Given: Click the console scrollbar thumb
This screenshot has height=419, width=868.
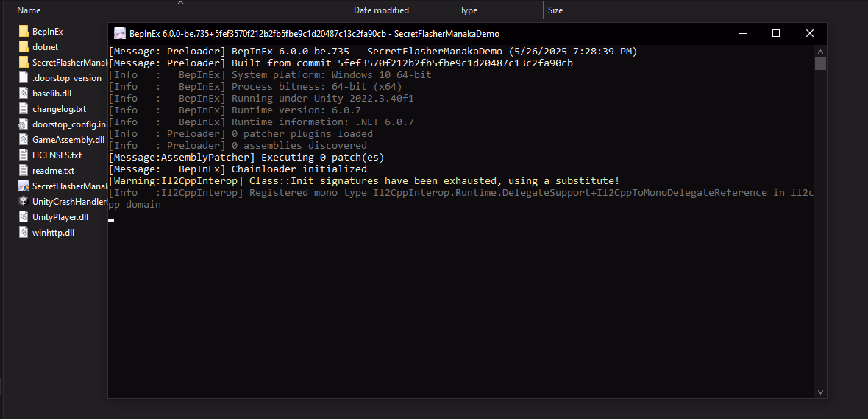Looking at the screenshot, I should [x=820, y=63].
